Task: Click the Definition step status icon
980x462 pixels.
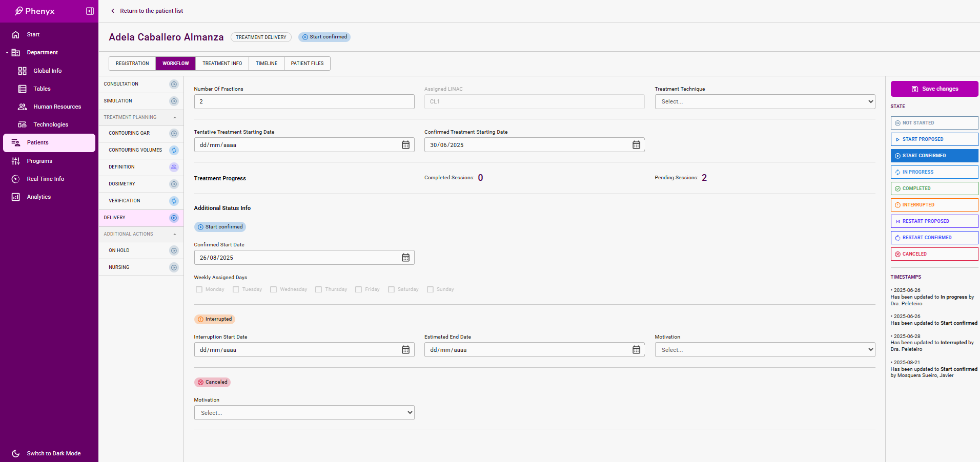Action: [x=174, y=167]
